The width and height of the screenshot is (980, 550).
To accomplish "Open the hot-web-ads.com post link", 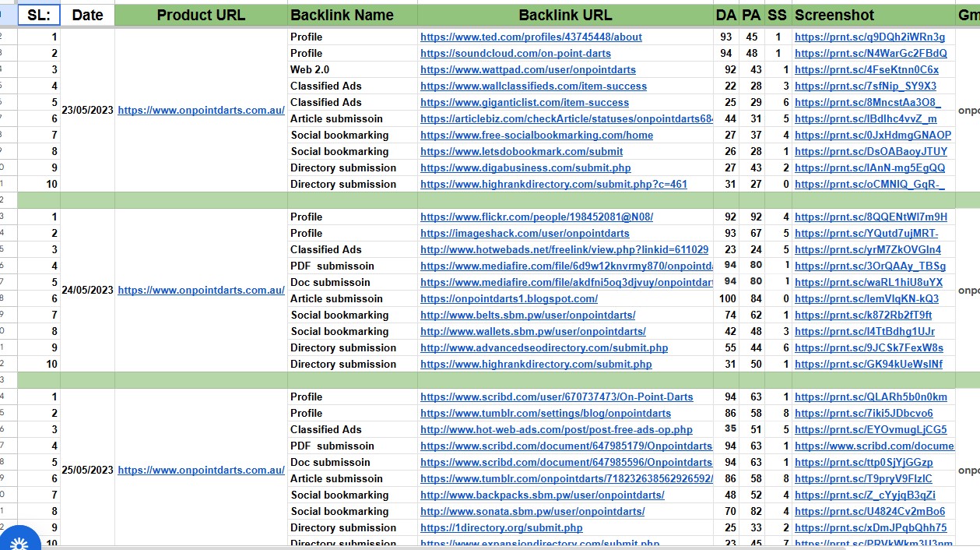I will [557, 429].
